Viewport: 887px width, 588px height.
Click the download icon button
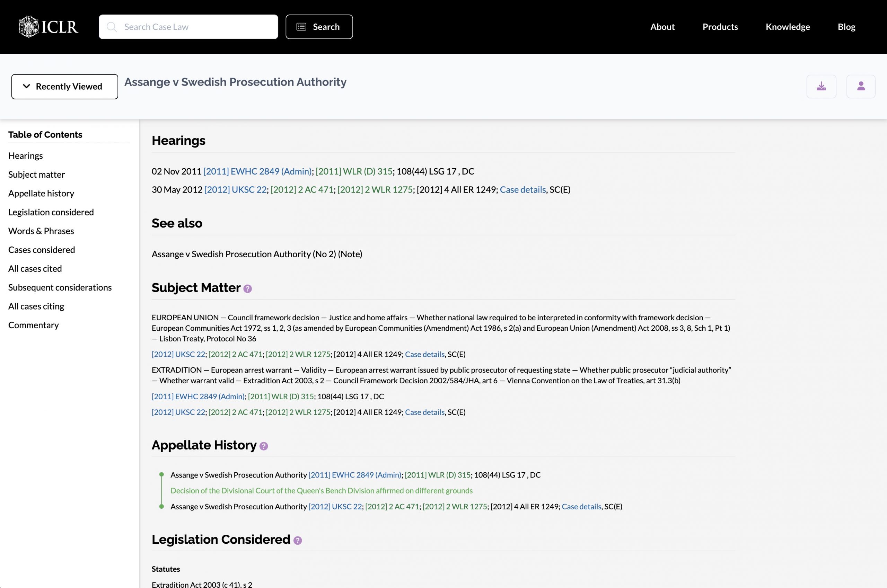(x=821, y=87)
